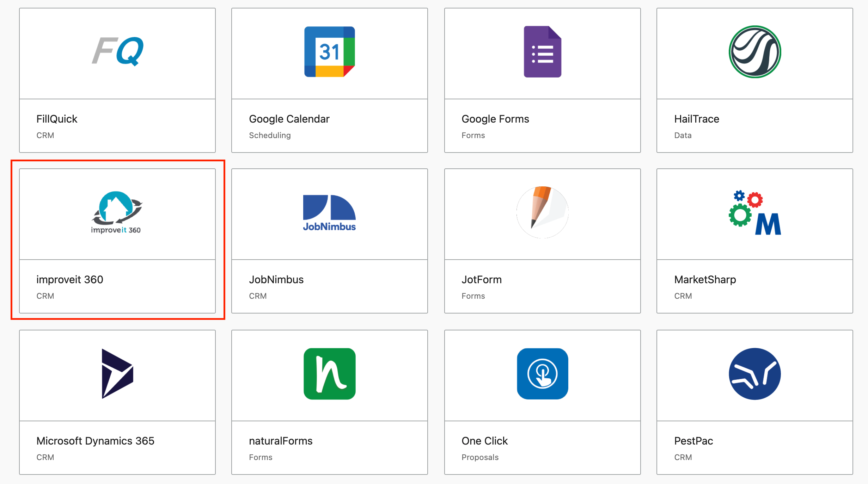Click Proposals label under One Click
Viewport: 868px width, 484px height.
click(480, 457)
